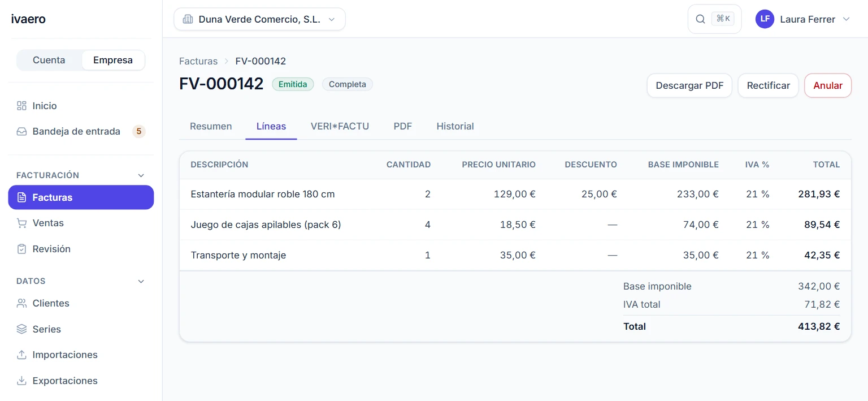Open the VERI*FACTU tab
This screenshot has height=401, width=868.
coord(340,126)
